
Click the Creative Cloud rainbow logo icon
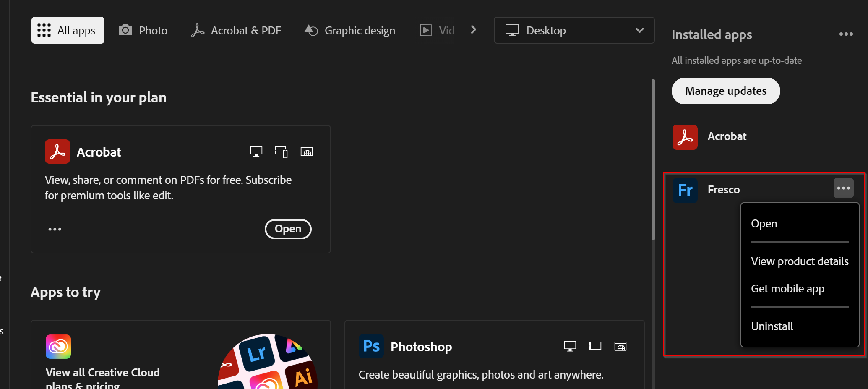point(58,347)
